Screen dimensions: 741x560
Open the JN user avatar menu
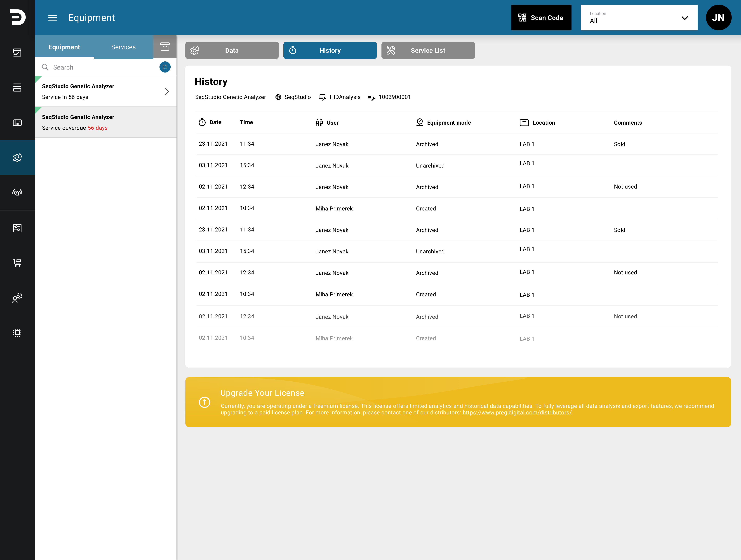tap(718, 18)
